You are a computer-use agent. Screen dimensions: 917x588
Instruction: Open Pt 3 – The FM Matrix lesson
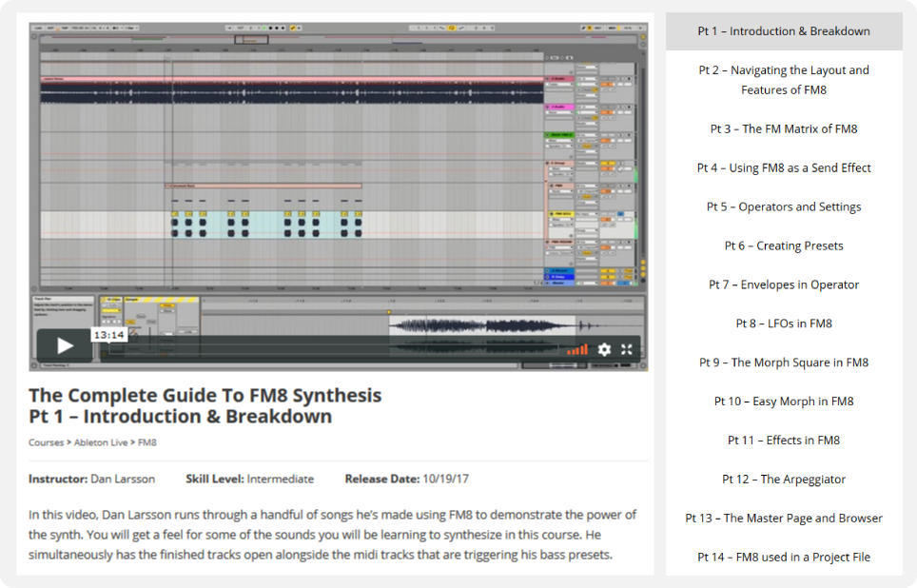coord(784,128)
